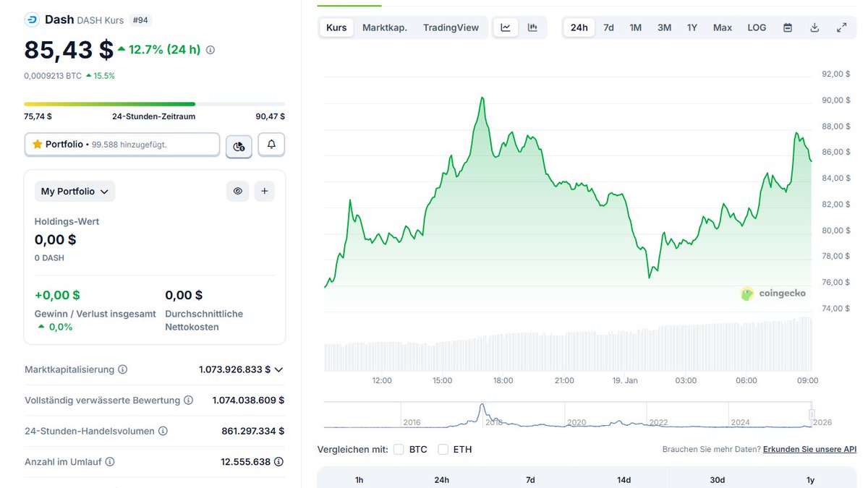Click info icon after 12.555.638 value
This screenshot has width=868, height=488.
click(278, 461)
